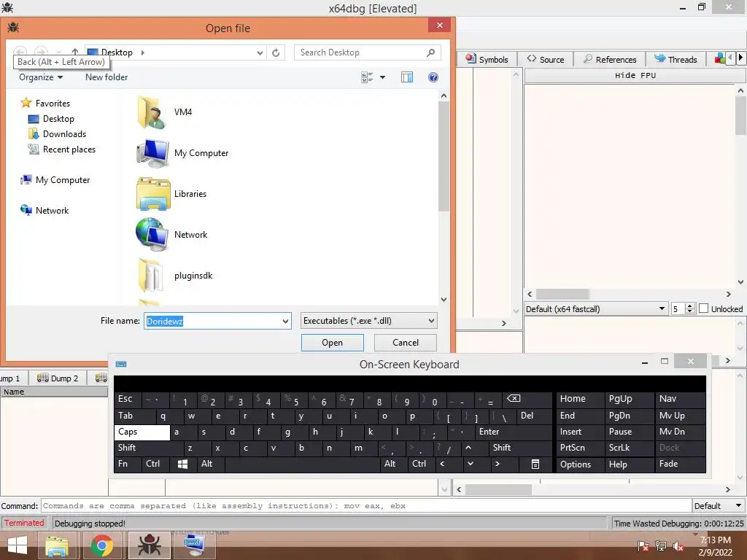Switch to the Source tab
The height and width of the screenshot is (560, 747).
pyautogui.click(x=546, y=60)
